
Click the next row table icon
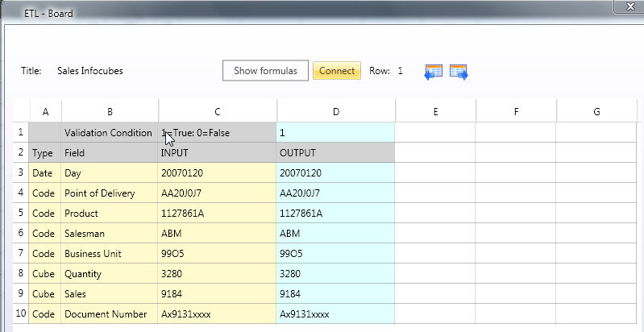click(459, 73)
